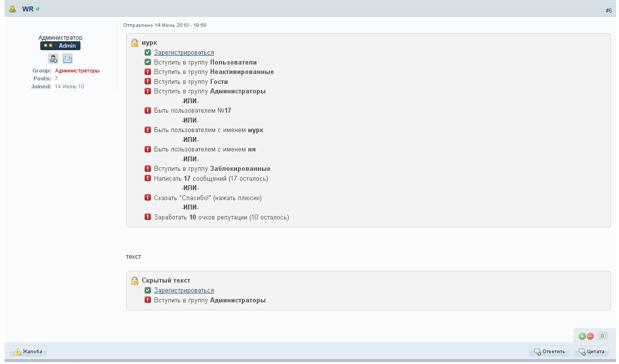This screenshot has height=364, width=619.
Task: Click red alert icon beside Заблокированные
Action: [x=148, y=169]
